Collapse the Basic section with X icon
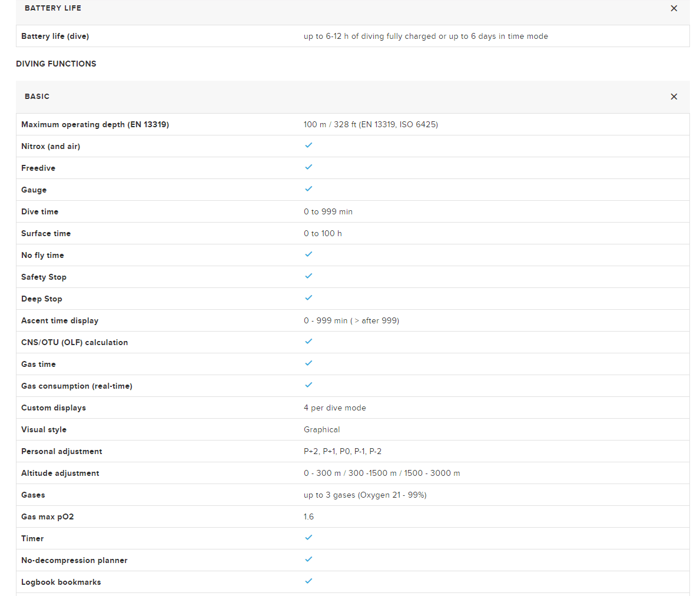Screen dimensions: 700x596 (674, 97)
